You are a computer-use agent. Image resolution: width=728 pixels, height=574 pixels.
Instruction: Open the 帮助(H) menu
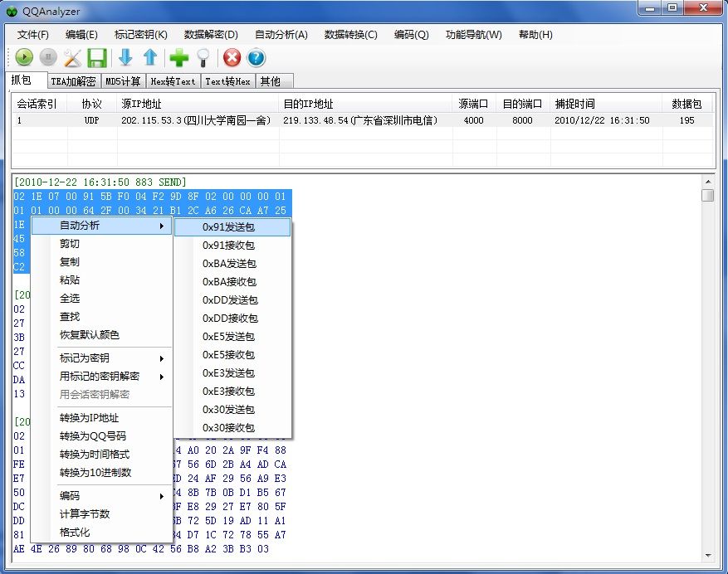pos(535,35)
